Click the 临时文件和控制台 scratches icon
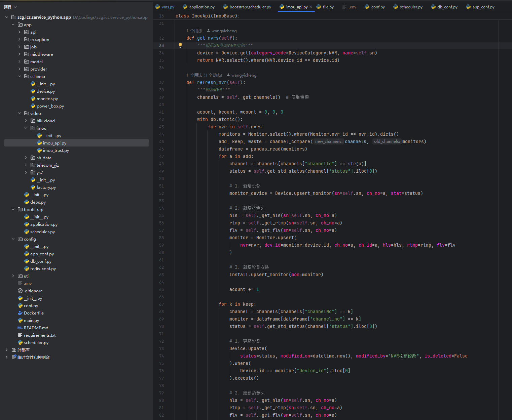The height and width of the screenshot is (420, 512). (14, 357)
